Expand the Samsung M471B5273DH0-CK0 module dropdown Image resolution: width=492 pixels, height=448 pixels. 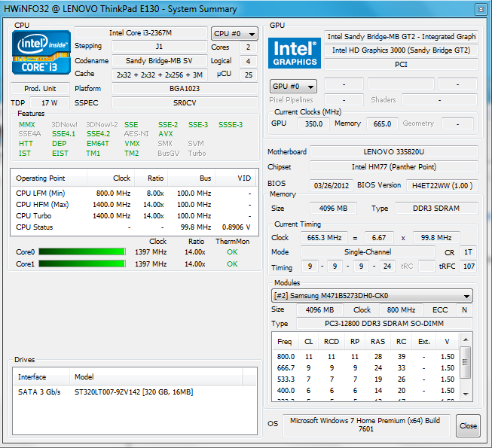pyautogui.click(x=371, y=296)
